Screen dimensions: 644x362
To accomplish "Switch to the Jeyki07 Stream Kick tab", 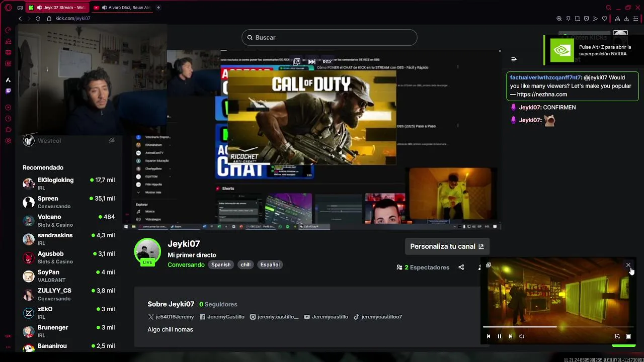I will [57, 8].
